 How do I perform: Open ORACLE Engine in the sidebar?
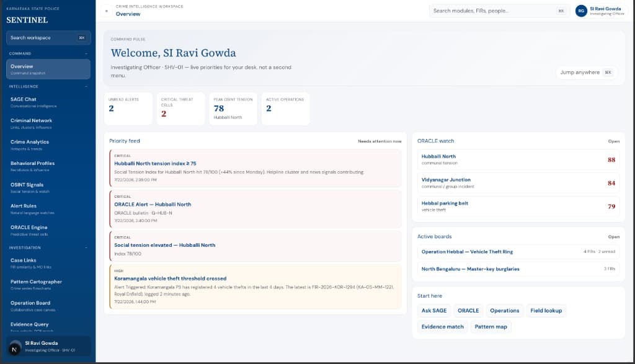click(48, 231)
